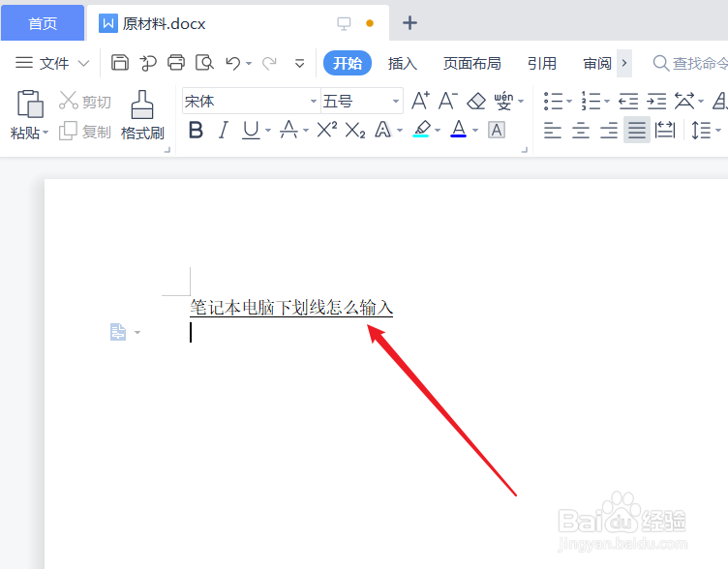Click the line spacing icon
The height and width of the screenshot is (569, 728).
coord(701,130)
